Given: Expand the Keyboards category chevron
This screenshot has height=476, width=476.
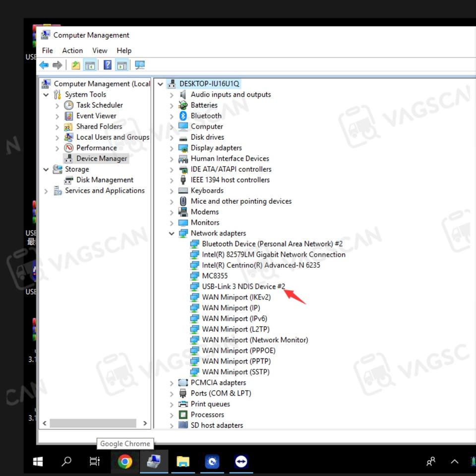Looking at the screenshot, I should pos(172,191).
